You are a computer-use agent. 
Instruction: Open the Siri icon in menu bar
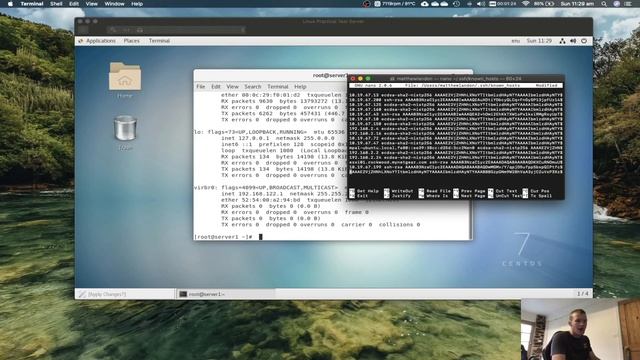(616, 4)
